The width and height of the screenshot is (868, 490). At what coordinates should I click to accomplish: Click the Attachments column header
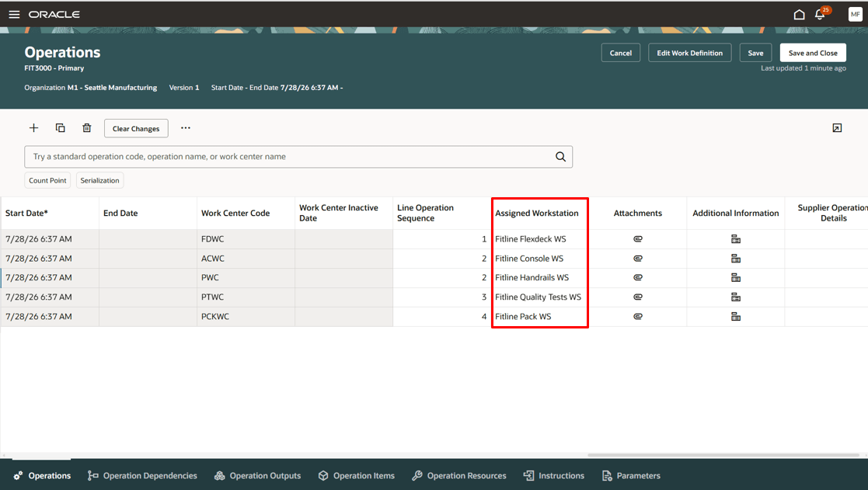click(x=638, y=213)
